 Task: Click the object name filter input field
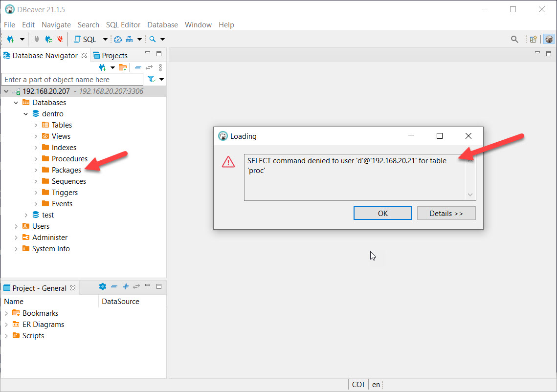[x=72, y=79]
